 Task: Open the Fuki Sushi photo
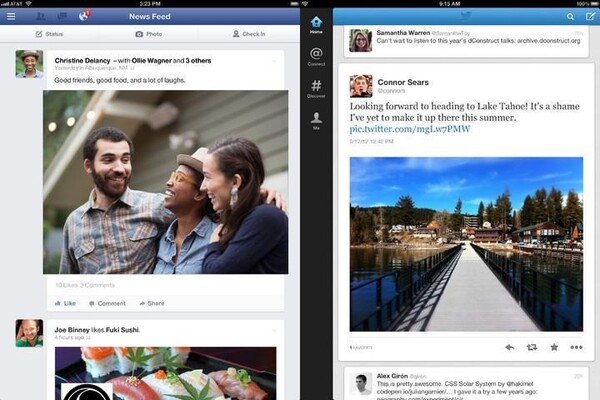click(166, 373)
